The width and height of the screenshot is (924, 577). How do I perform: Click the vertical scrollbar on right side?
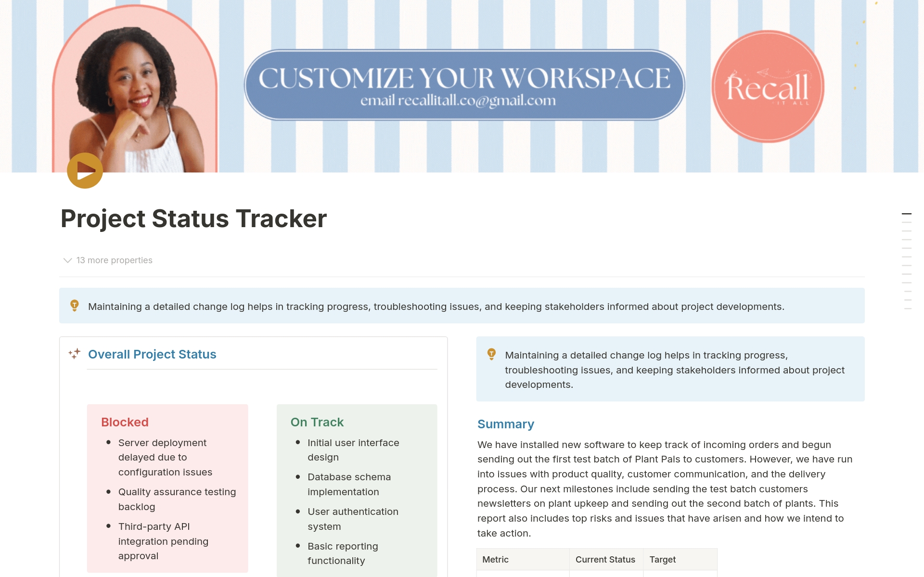tap(908, 215)
